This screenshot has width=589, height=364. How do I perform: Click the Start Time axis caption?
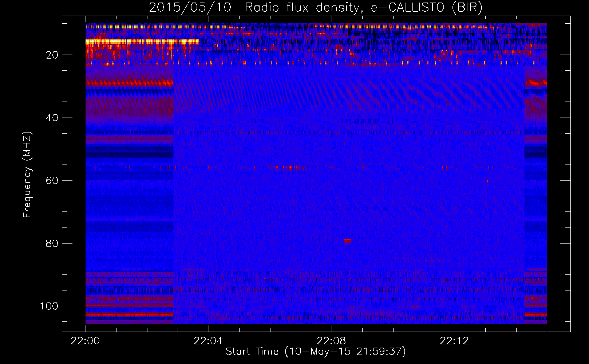click(x=316, y=351)
